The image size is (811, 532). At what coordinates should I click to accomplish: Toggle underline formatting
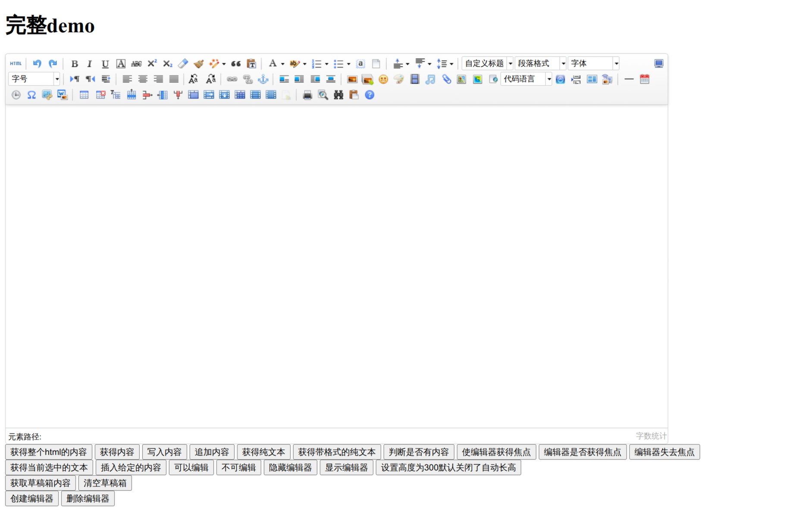click(105, 64)
